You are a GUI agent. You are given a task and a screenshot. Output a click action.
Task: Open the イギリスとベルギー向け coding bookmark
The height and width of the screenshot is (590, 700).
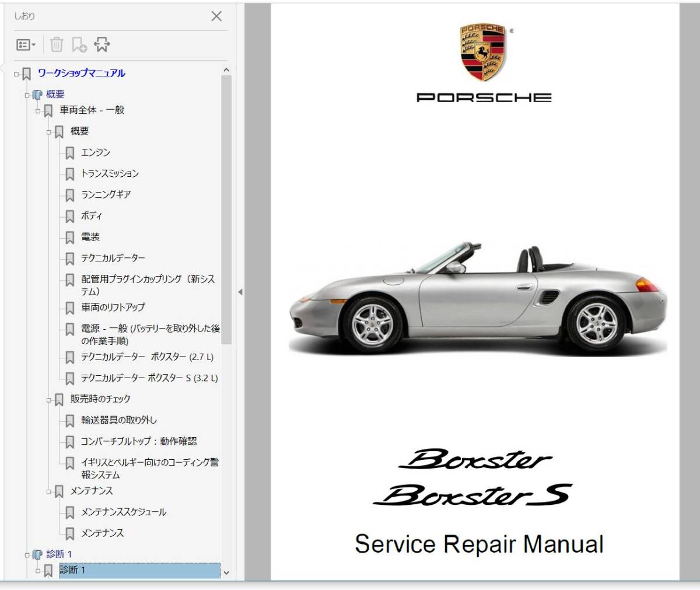150,469
